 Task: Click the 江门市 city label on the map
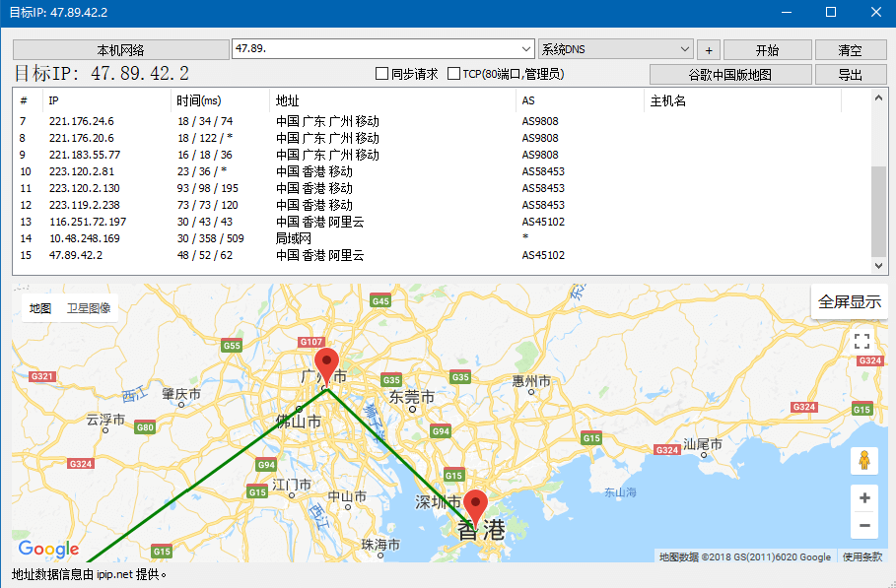pyautogui.click(x=292, y=485)
